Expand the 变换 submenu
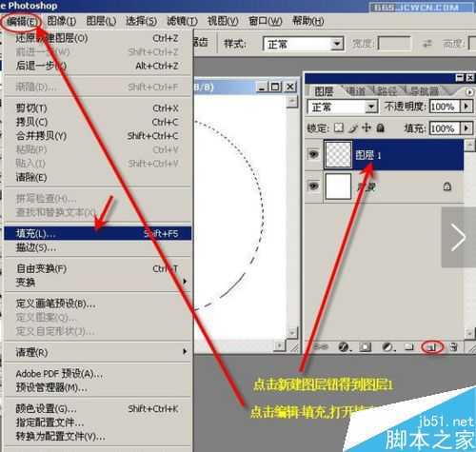 pos(98,282)
